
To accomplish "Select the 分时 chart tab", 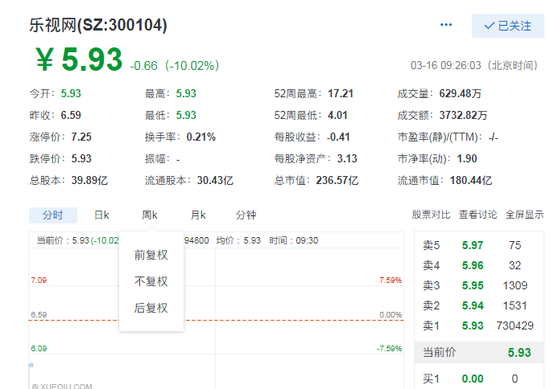I will coord(53,215).
